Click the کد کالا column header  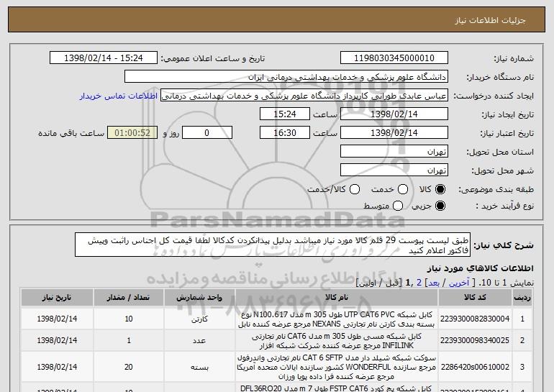click(x=475, y=297)
